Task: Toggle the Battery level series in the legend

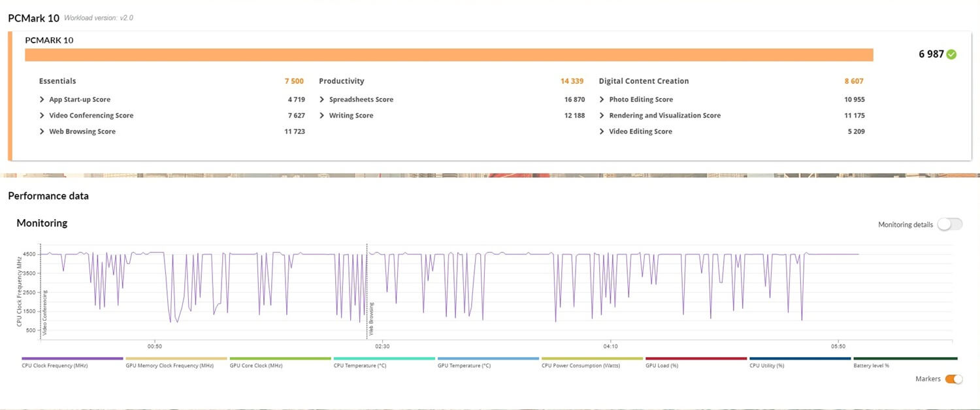Action: (x=905, y=359)
